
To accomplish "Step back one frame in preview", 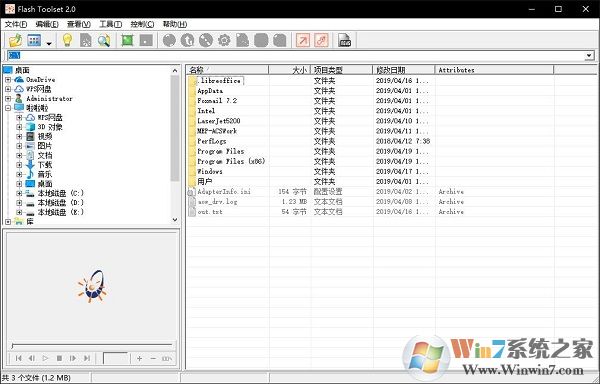I will (x=32, y=358).
